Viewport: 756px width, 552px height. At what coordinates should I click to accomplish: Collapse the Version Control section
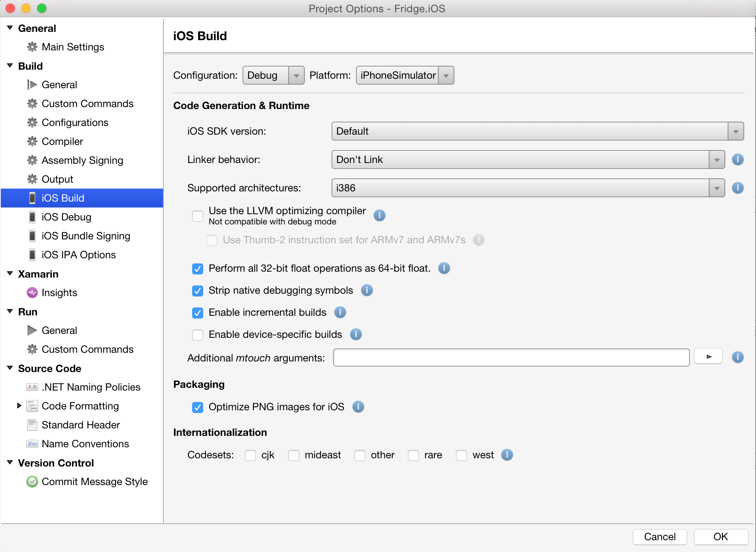[9, 463]
